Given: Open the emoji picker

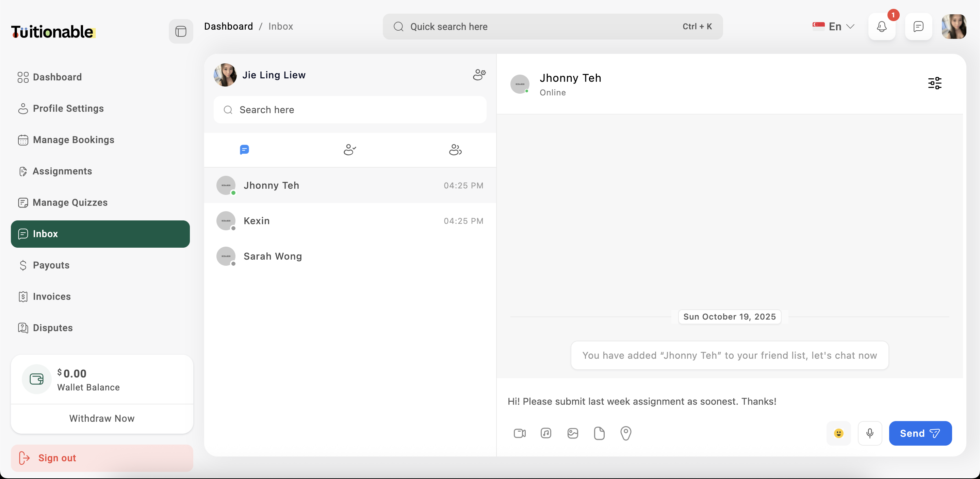Looking at the screenshot, I should click(x=838, y=433).
